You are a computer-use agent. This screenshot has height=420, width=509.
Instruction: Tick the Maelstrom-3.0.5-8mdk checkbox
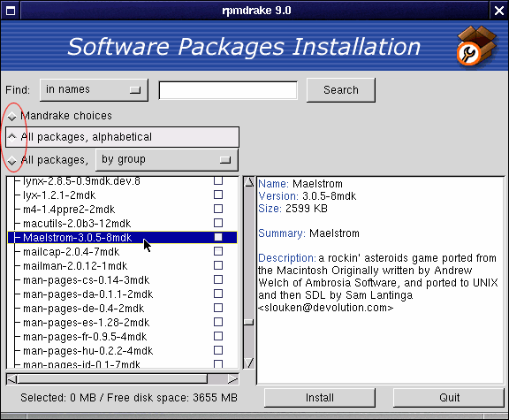(218, 237)
